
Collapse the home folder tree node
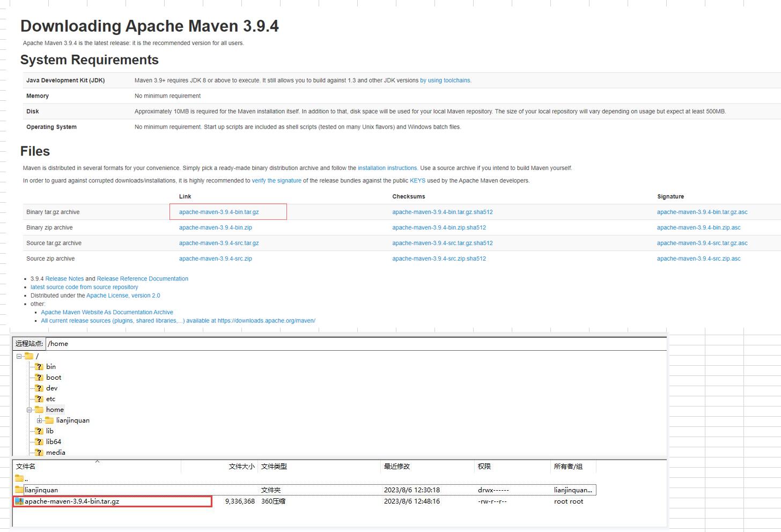click(x=30, y=410)
